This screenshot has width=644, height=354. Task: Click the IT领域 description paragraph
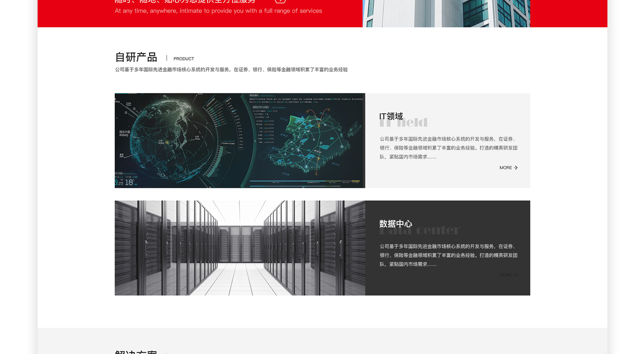448,148
